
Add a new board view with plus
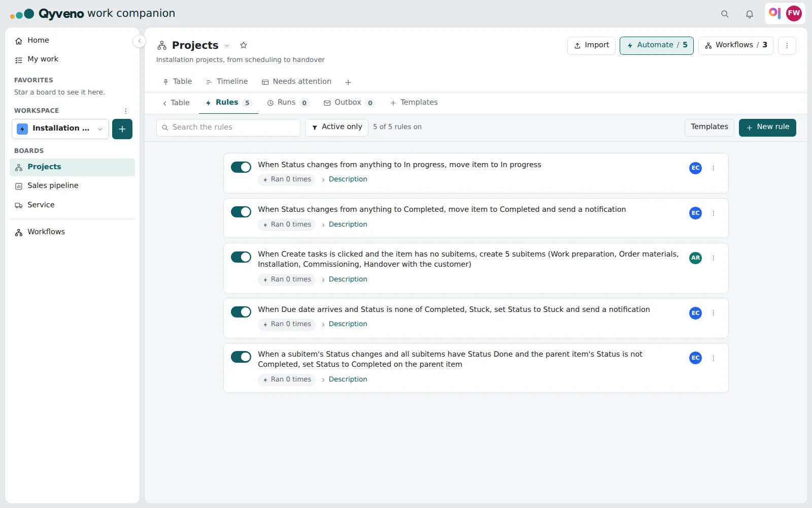[x=348, y=82]
